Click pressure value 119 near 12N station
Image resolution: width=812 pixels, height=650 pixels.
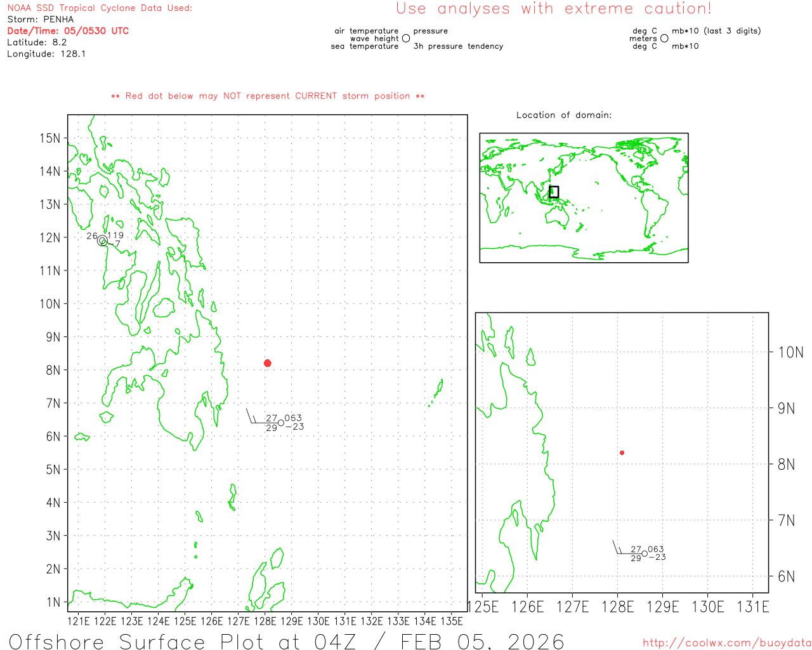click(115, 235)
